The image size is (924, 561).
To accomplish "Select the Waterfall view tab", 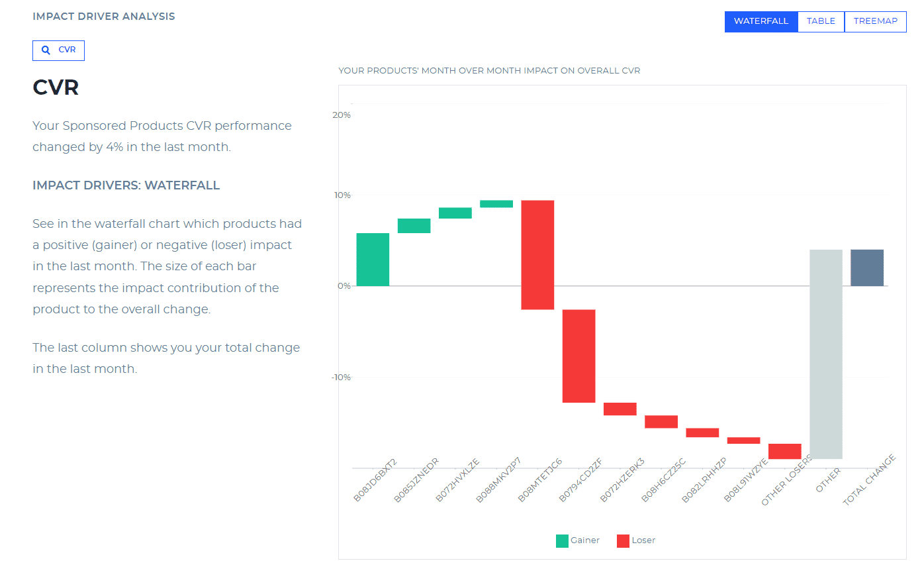I will [x=761, y=21].
